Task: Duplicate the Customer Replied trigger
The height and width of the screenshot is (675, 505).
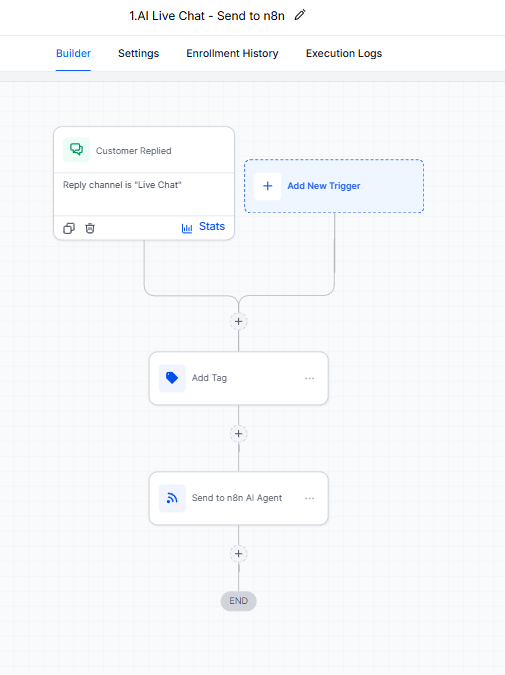Action: point(69,228)
